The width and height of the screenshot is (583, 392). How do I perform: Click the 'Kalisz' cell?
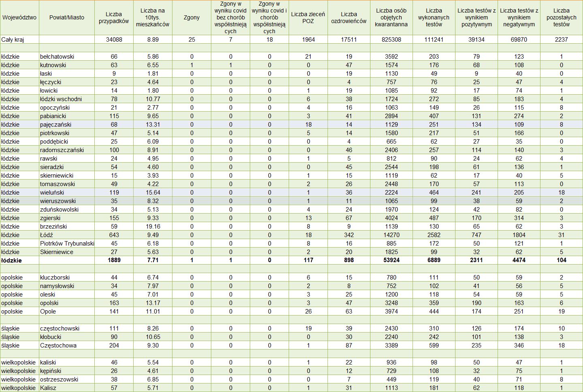pyautogui.click(x=67, y=388)
